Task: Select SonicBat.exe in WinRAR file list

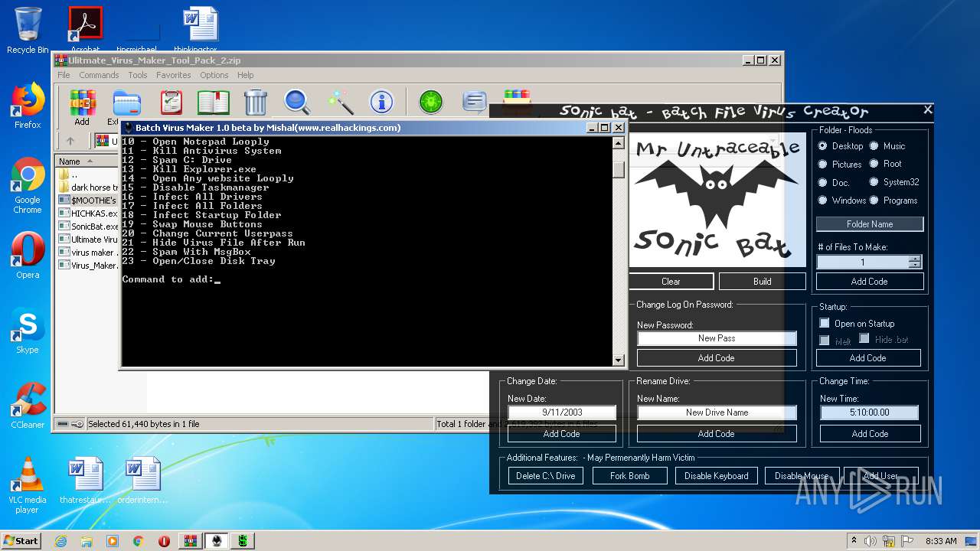Action: point(89,227)
